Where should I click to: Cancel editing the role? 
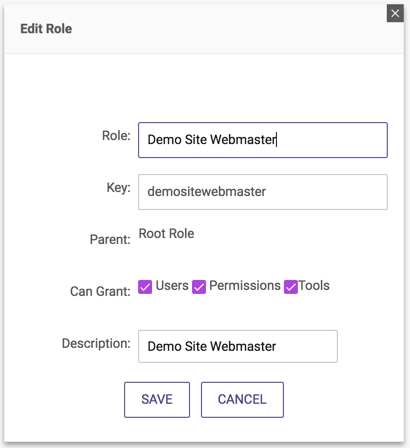point(242,400)
